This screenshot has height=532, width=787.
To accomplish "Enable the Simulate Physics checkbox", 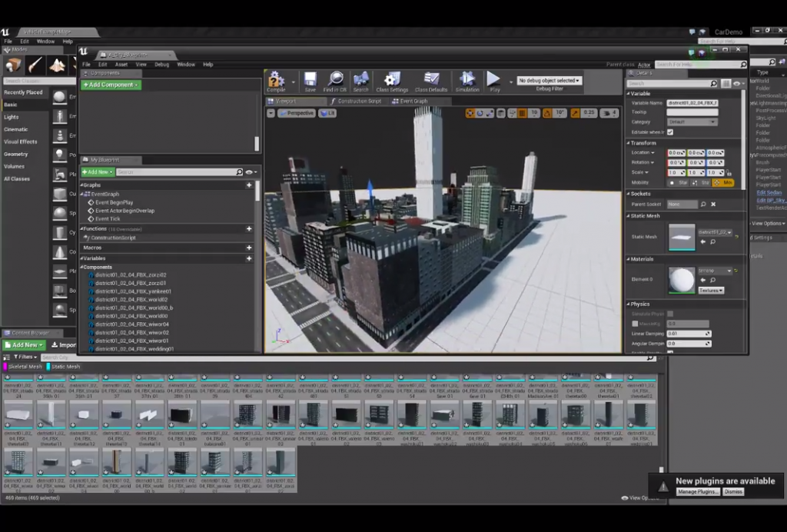I will 670,314.
